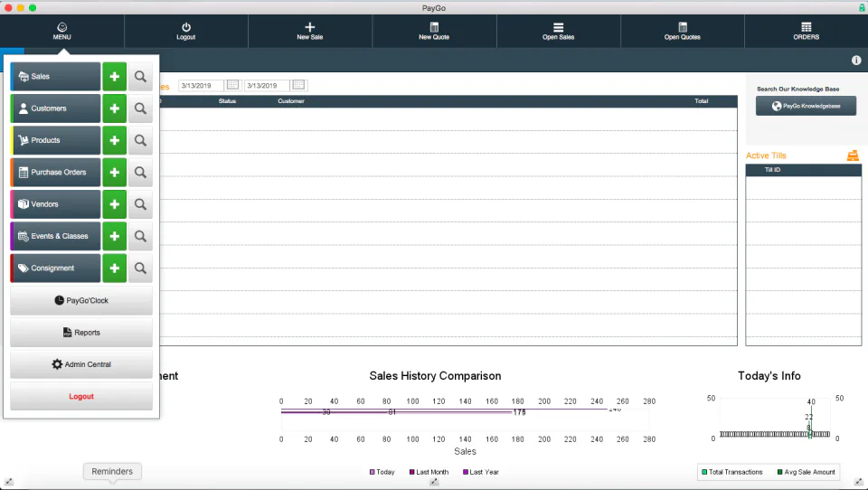The image size is (868, 490).
Task: Sort by the Total column header
Action: tap(702, 100)
